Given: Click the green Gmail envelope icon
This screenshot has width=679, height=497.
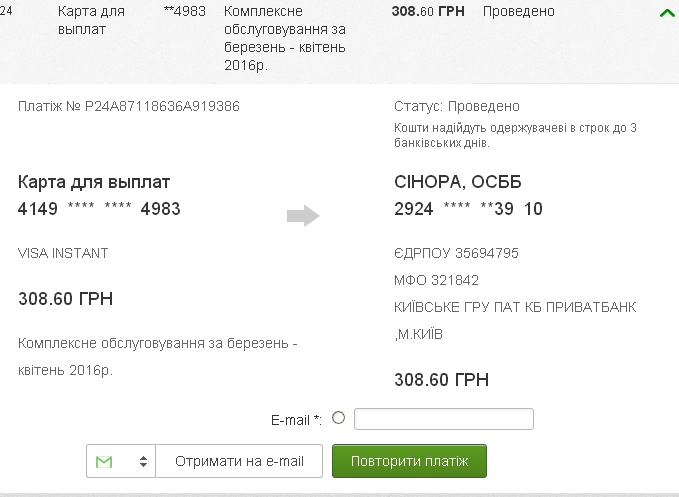Looking at the screenshot, I should tap(104, 462).
